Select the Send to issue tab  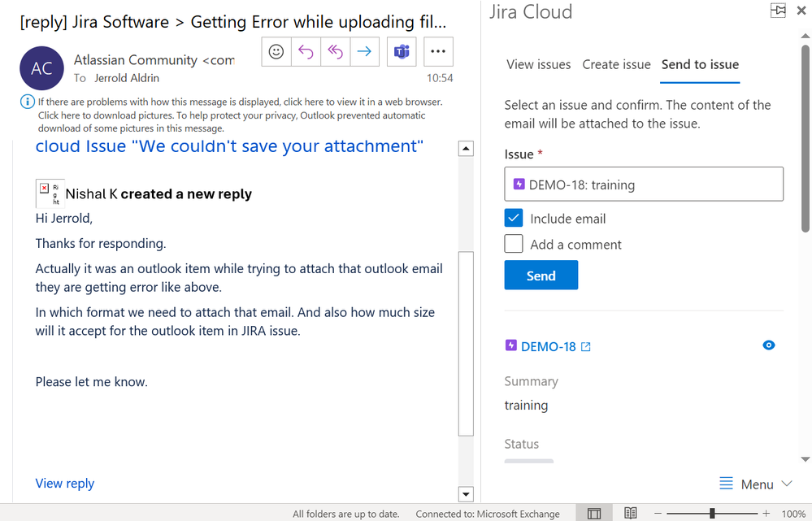point(700,65)
